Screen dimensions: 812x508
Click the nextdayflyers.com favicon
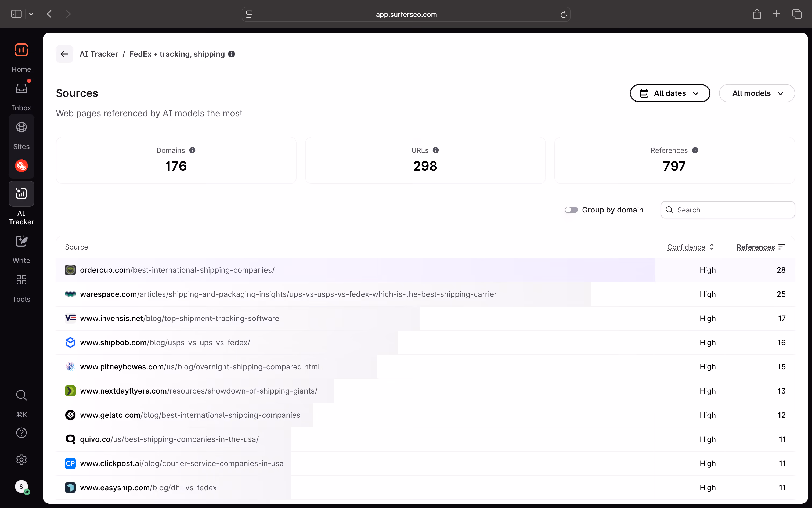70,391
